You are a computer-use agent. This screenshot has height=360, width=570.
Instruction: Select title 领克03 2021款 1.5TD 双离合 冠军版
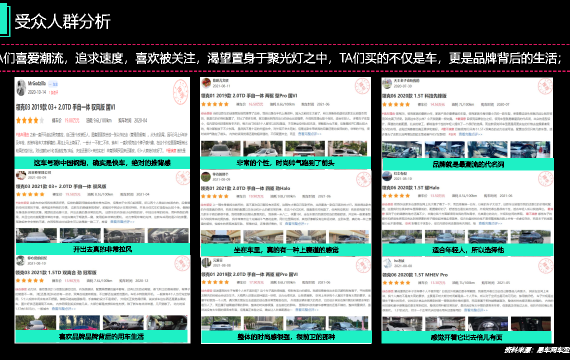pyautogui.click(x=56, y=272)
